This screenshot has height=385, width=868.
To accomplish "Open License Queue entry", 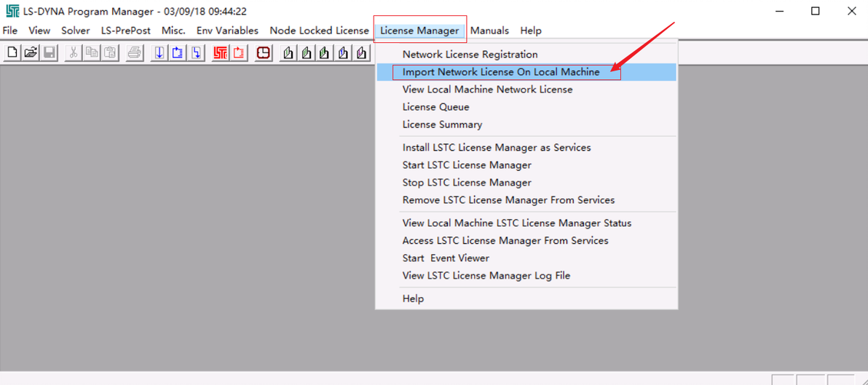I will pos(435,107).
